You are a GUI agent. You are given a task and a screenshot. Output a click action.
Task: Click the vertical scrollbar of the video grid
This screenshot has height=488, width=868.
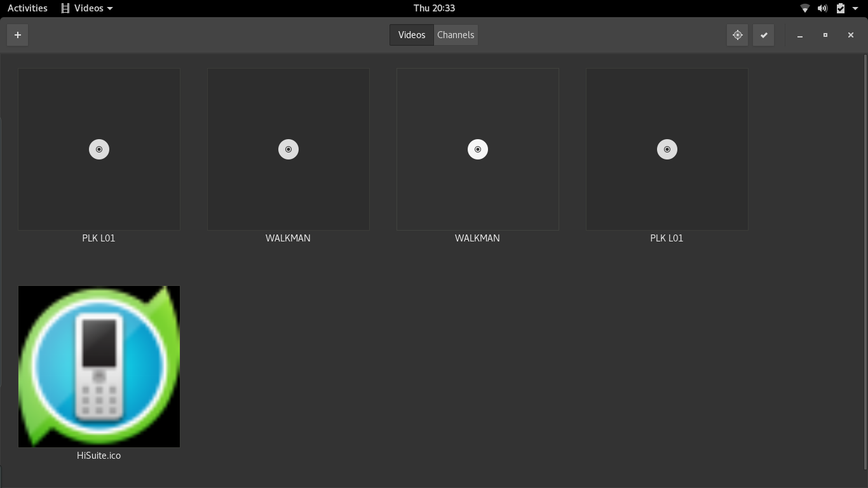[x=865, y=254]
